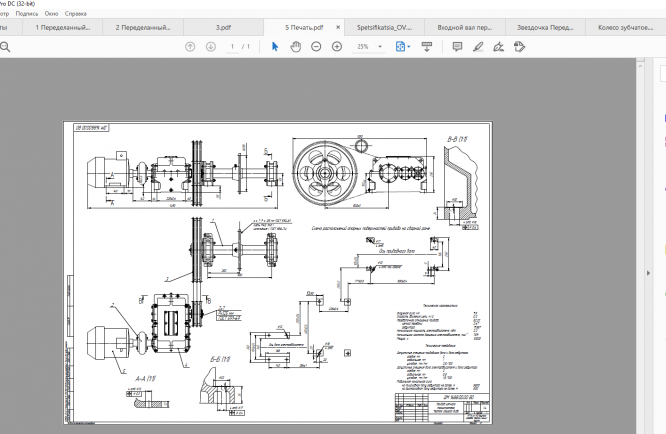Add a sticky note comment
Viewport: 666px width, 434px height.
coord(457,47)
